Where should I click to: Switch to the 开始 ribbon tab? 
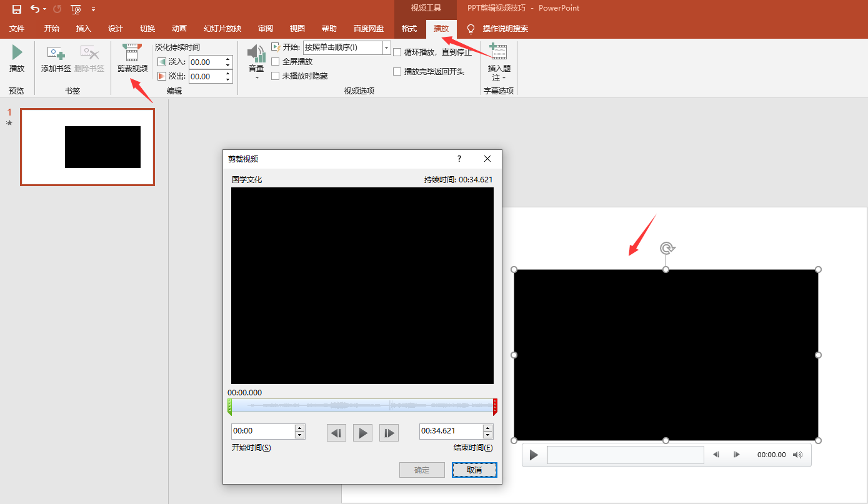pyautogui.click(x=52, y=29)
